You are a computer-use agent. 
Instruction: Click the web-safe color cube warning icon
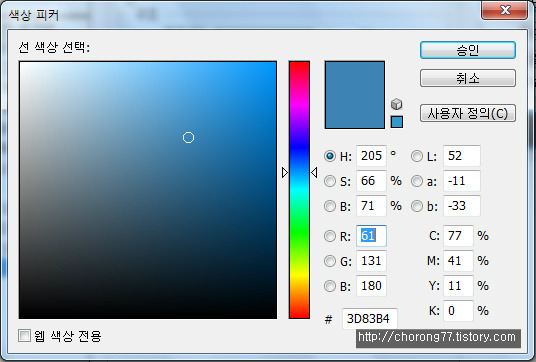coord(396,104)
